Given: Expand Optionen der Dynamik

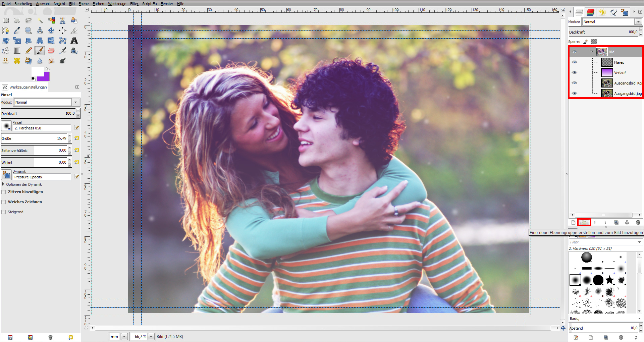Looking at the screenshot, I should [3, 184].
